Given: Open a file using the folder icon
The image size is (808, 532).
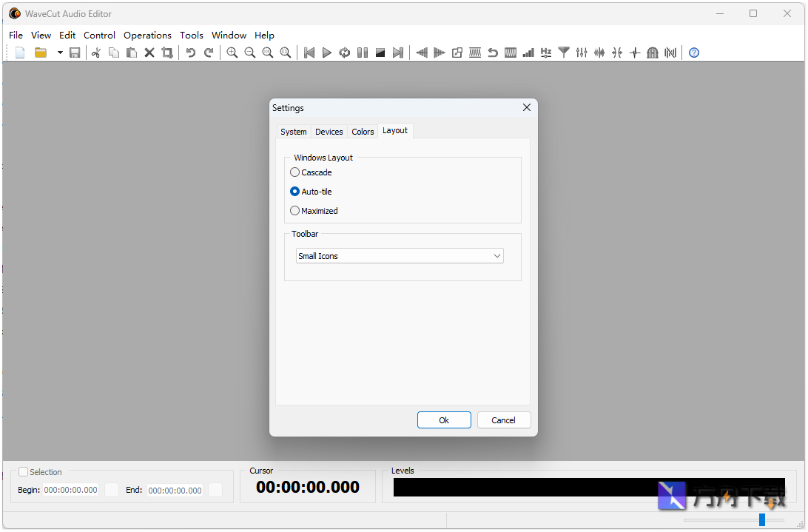Looking at the screenshot, I should point(41,53).
